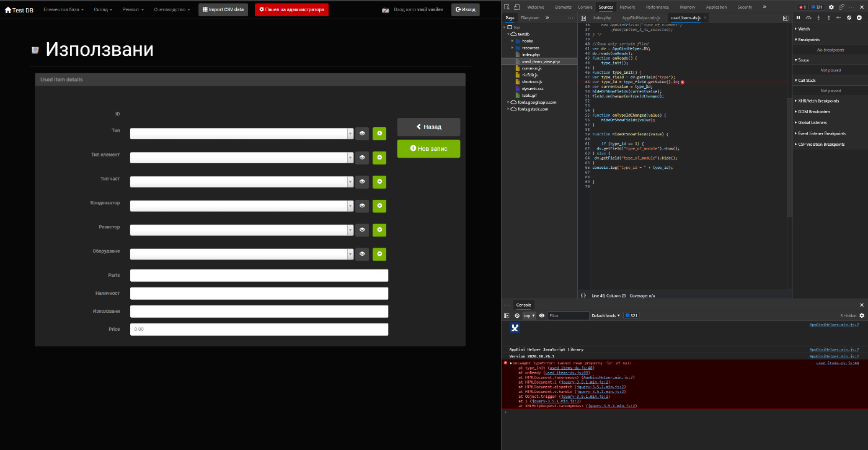
Task: Click the Step debugger arrow icon
Action: (839, 17)
